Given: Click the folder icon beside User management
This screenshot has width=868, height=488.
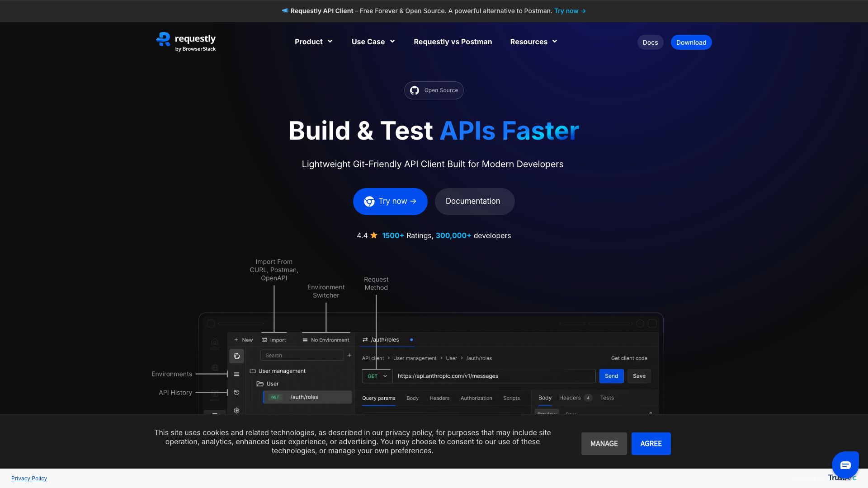Looking at the screenshot, I should point(252,371).
